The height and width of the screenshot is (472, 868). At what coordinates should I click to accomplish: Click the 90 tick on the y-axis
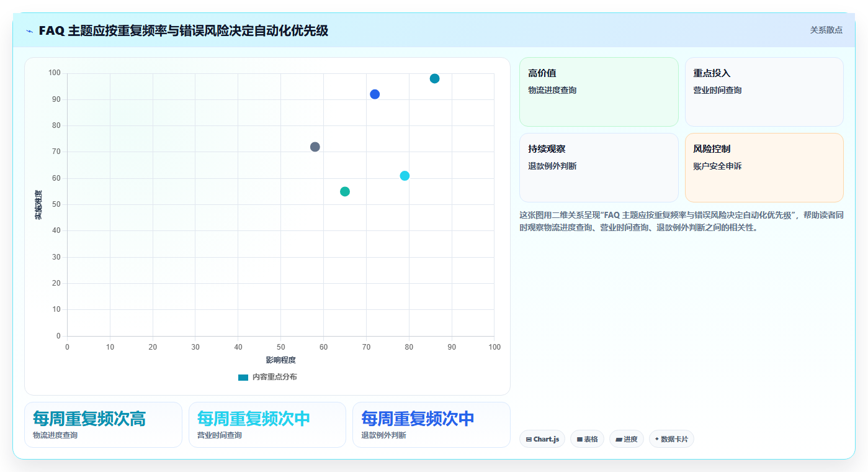point(56,99)
